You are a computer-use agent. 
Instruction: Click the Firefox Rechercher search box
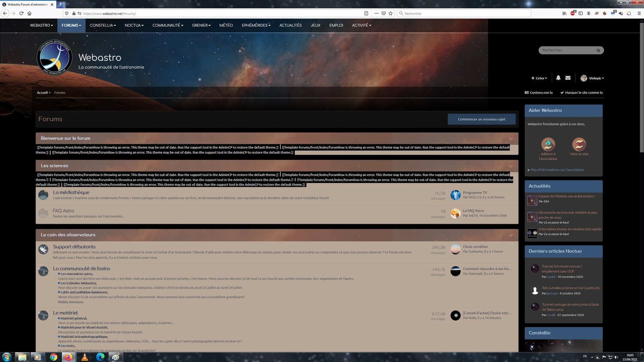click(464, 13)
